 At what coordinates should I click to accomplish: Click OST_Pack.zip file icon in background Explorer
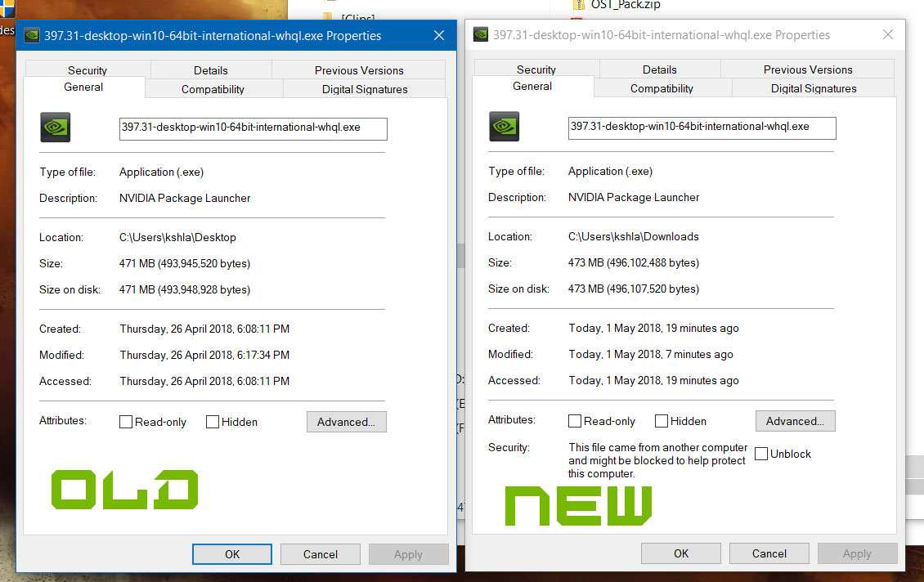click(x=578, y=5)
